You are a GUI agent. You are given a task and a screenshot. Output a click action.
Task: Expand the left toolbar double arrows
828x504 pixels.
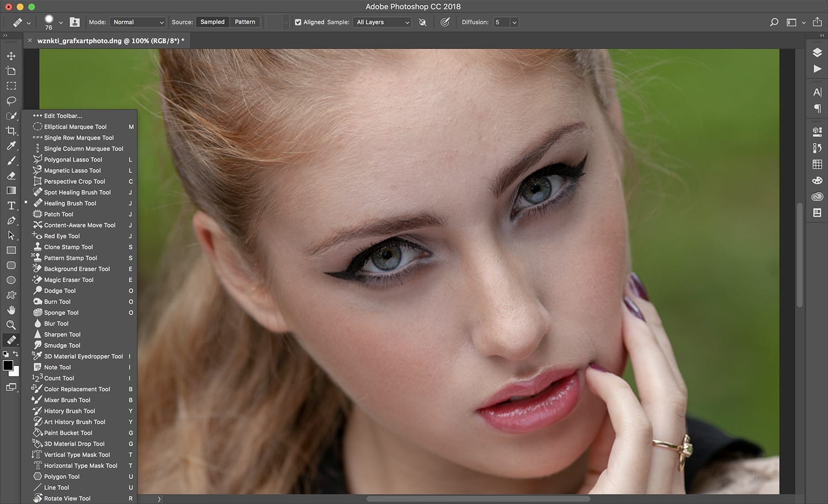click(5, 35)
